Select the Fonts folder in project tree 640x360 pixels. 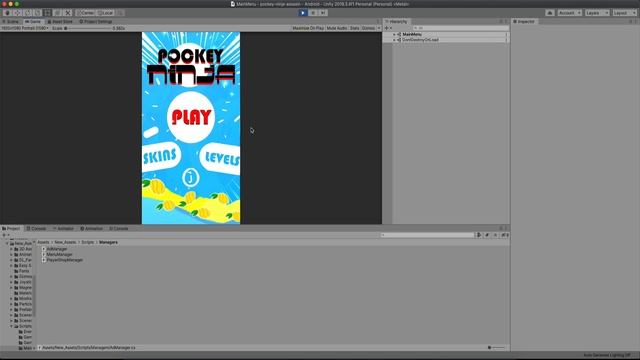coord(22,271)
